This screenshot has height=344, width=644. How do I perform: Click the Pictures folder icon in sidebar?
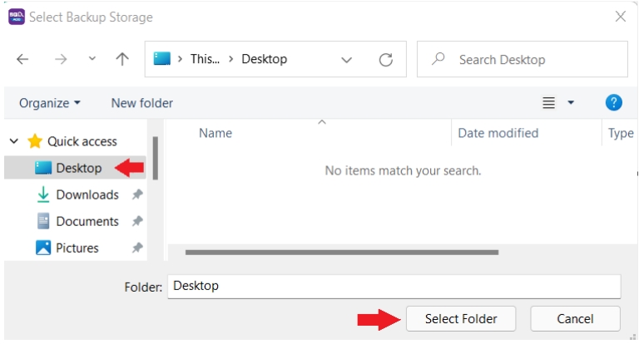(x=43, y=248)
